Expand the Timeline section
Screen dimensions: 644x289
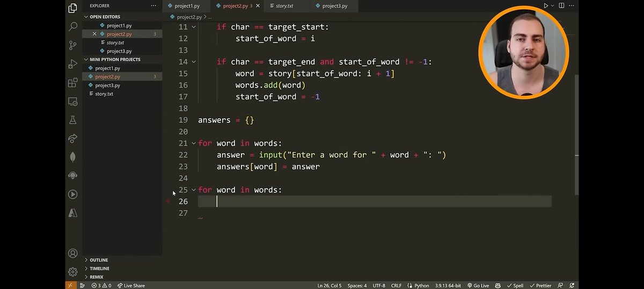point(122,269)
